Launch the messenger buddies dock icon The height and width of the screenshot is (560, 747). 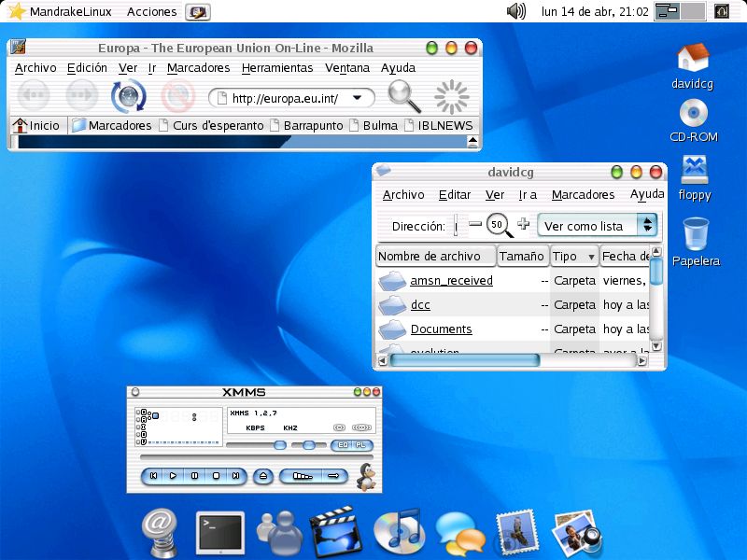coord(280,532)
